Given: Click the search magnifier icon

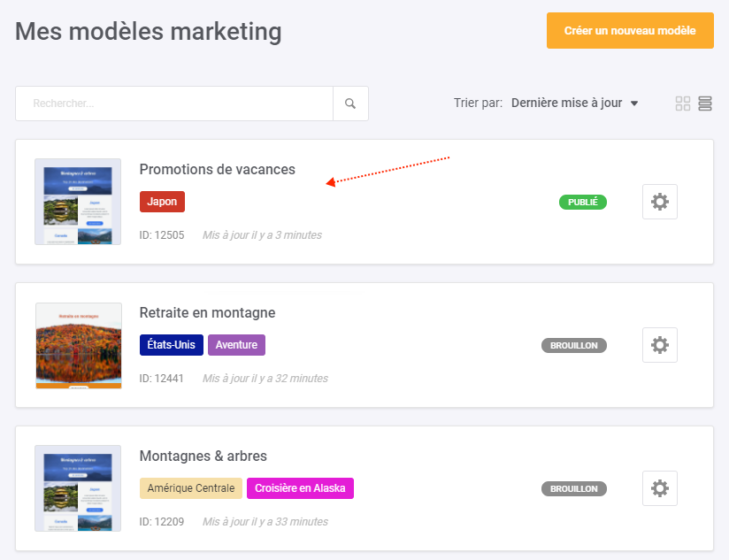Looking at the screenshot, I should (x=350, y=104).
